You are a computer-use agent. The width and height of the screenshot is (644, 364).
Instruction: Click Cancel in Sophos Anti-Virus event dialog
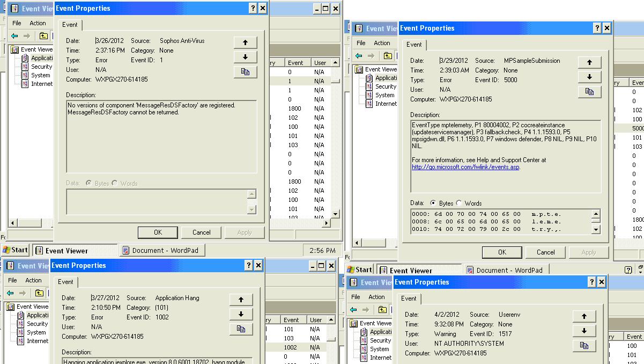coord(202,232)
